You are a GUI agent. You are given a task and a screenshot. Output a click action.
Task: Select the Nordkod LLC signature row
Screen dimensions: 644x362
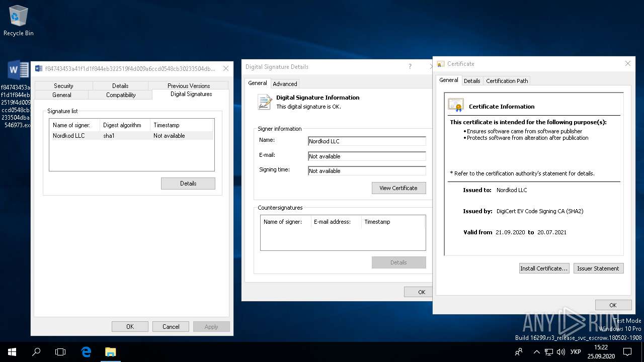(132, 136)
